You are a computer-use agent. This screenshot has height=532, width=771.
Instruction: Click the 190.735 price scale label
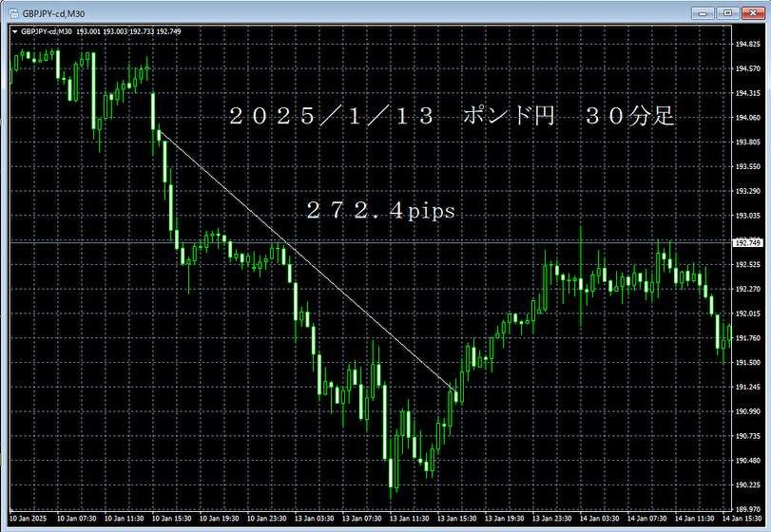[747, 436]
